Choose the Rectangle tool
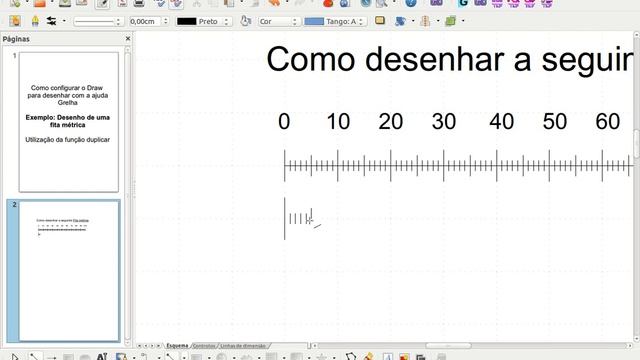The width and height of the screenshot is (640, 360). 68,357
